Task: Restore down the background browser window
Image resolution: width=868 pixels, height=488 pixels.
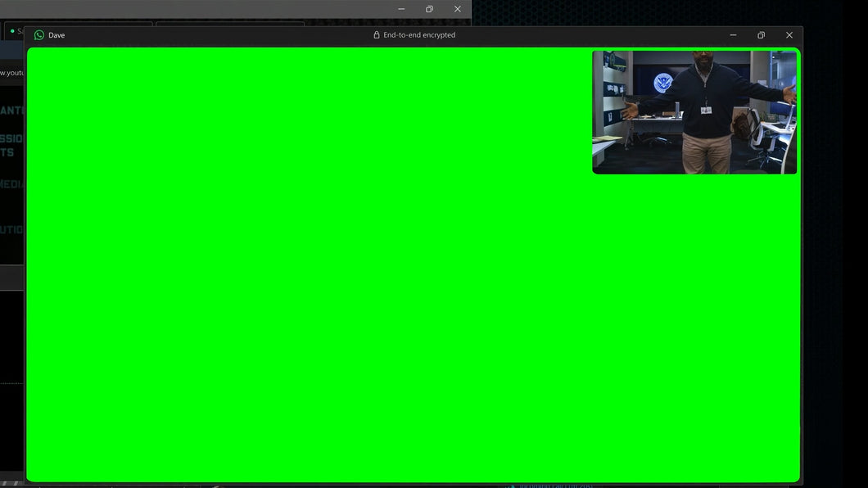Action: (x=429, y=9)
